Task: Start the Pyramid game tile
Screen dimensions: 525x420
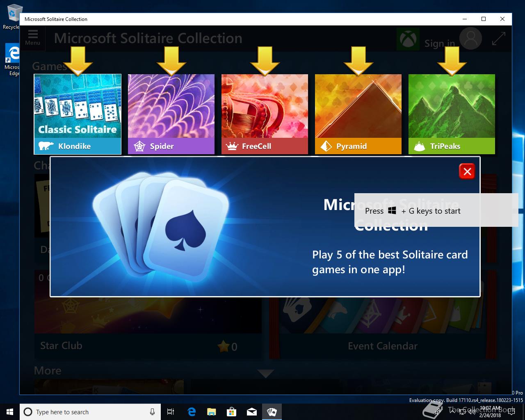Action: [x=358, y=114]
